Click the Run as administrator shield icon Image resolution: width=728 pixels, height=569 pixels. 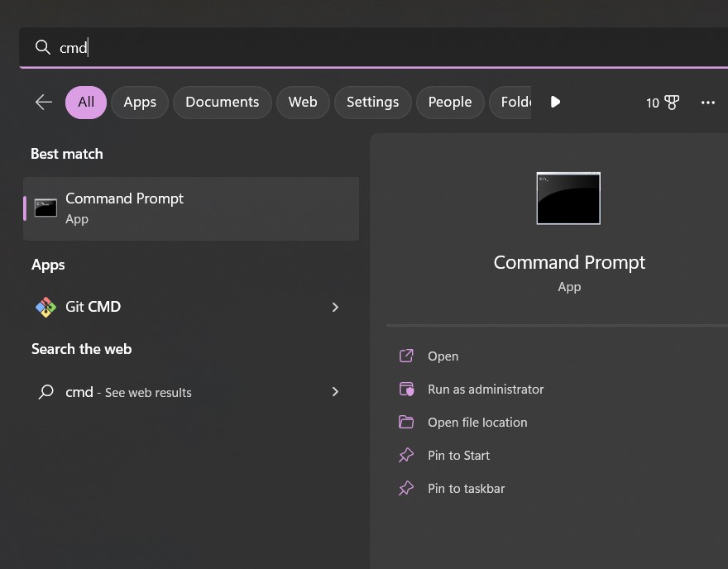406,390
